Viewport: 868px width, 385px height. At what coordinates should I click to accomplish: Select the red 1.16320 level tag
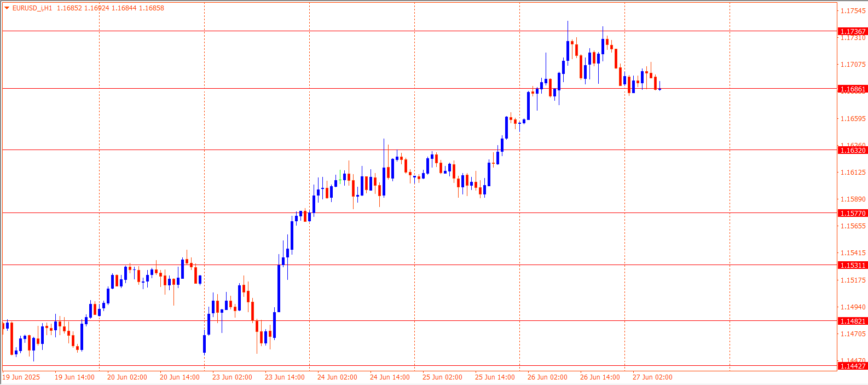(853, 150)
